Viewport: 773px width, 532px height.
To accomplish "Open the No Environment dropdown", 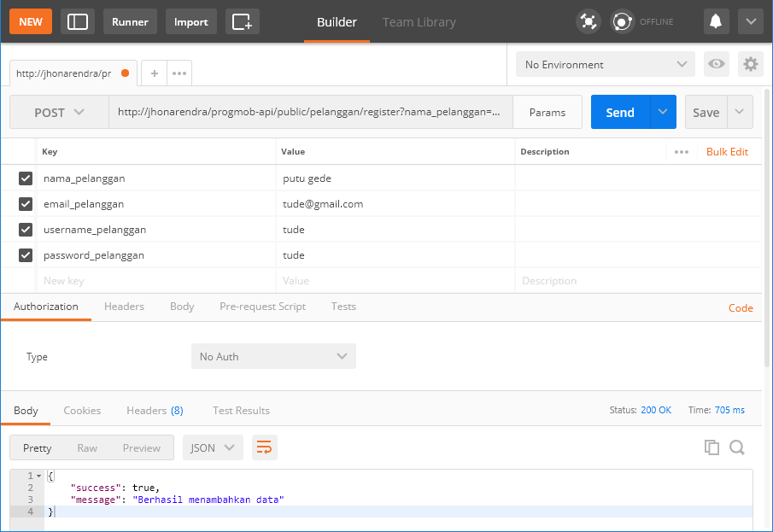I will 606,64.
